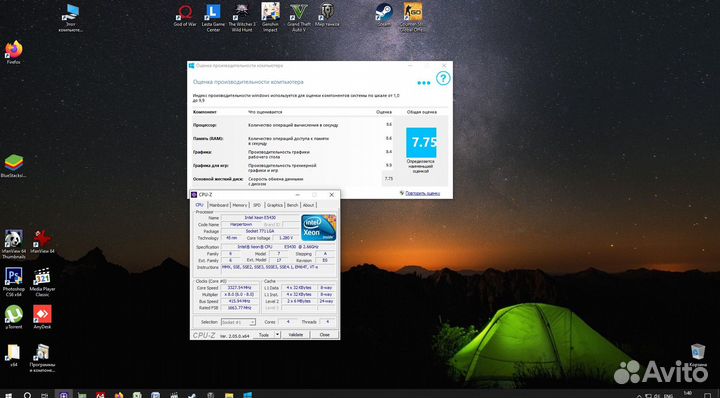Open Task View on the taskbar
This screenshot has height=398, width=720.
(x=45, y=395)
